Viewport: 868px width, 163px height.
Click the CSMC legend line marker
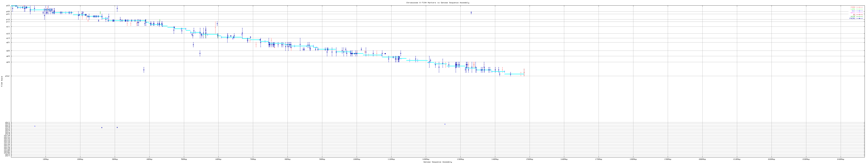coord(859,7)
